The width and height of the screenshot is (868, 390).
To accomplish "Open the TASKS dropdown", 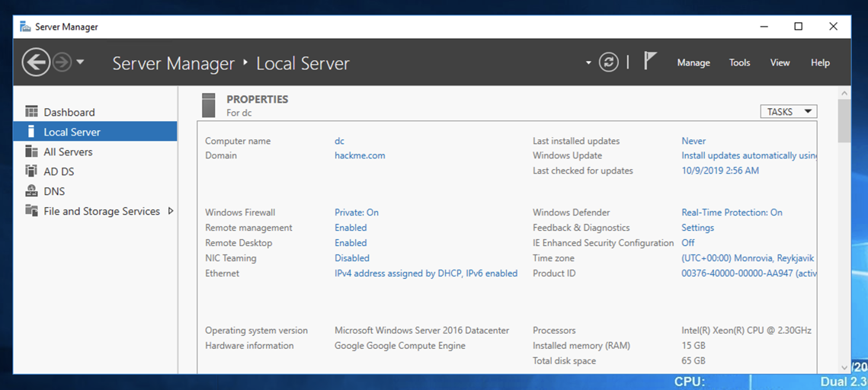I will pyautogui.click(x=788, y=112).
